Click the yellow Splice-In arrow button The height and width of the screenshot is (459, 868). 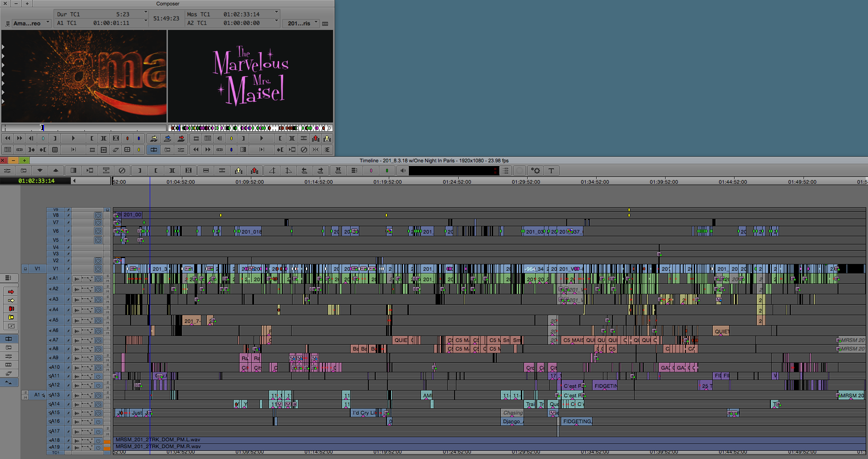154,138
